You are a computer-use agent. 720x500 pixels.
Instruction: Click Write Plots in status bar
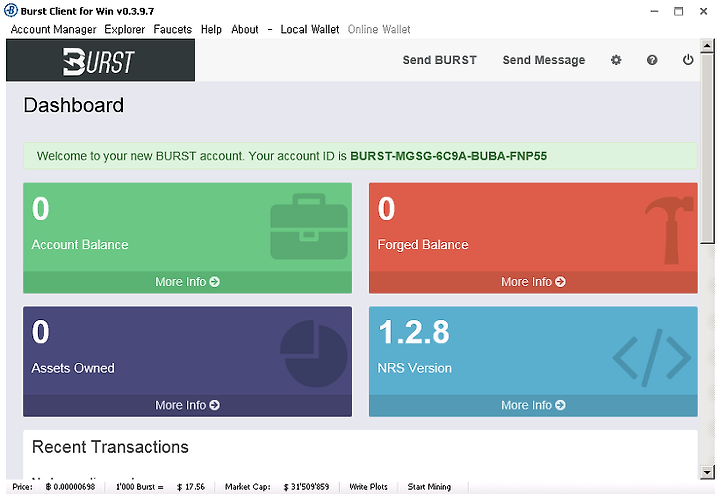pyautogui.click(x=368, y=487)
